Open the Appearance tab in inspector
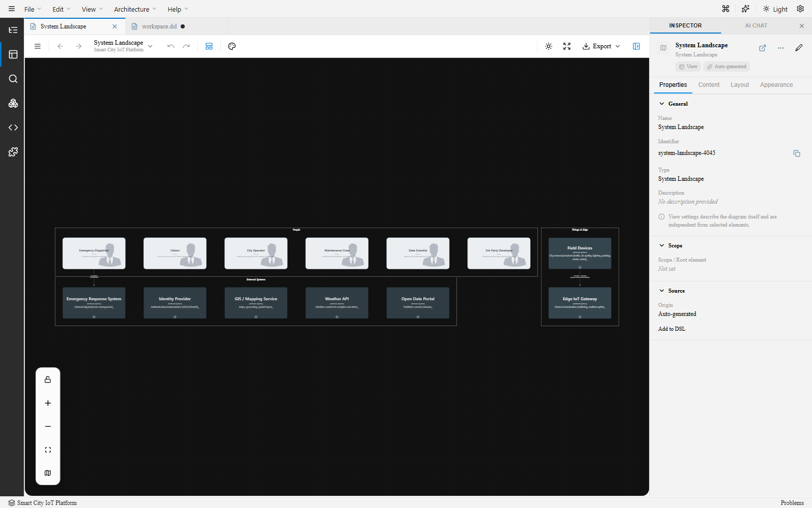Image resolution: width=812 pixels, height=508 pixels. (776, 85)
